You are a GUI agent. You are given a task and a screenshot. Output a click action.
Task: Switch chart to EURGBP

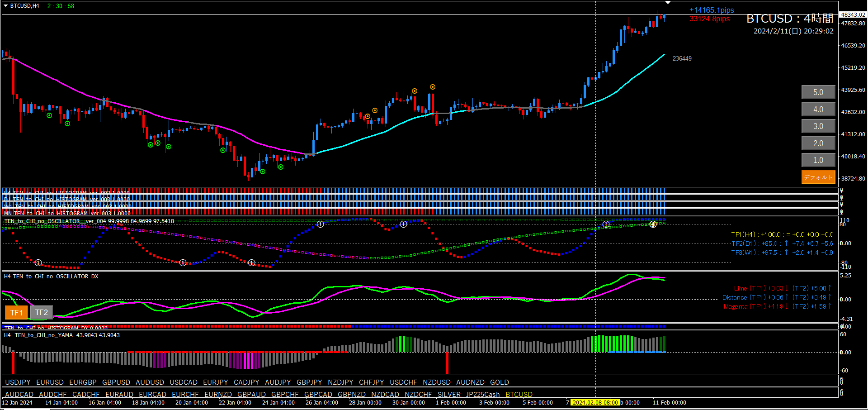point(83,382)
